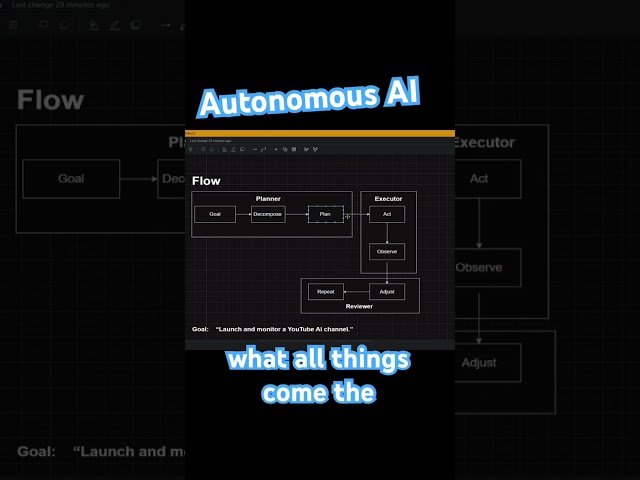Open the Connection arrow style tool

pos(255,149)
